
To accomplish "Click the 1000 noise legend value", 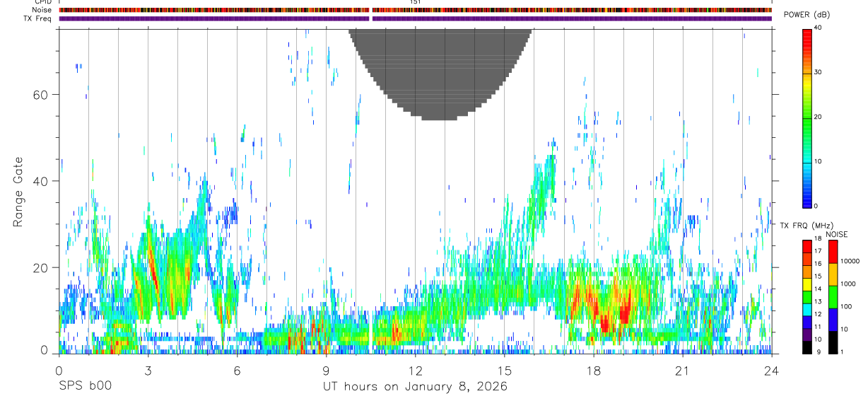I will click(x=847, y=284).
